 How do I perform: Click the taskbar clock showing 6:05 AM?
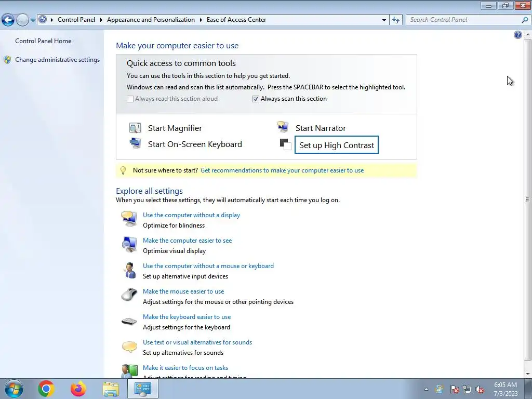pyautogui.click(x=506, y=389)
